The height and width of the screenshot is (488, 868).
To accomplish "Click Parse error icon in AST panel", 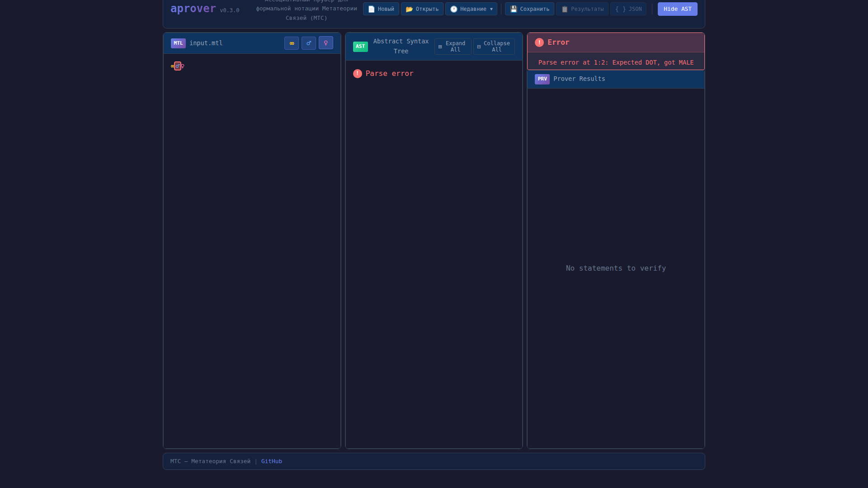I will pyautogui.click(x=357, y=74).
